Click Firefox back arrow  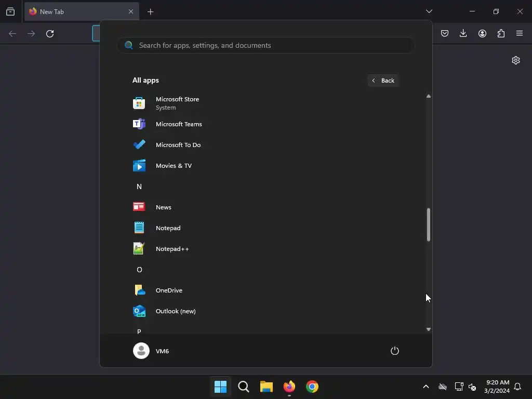[x=12, y=34]
